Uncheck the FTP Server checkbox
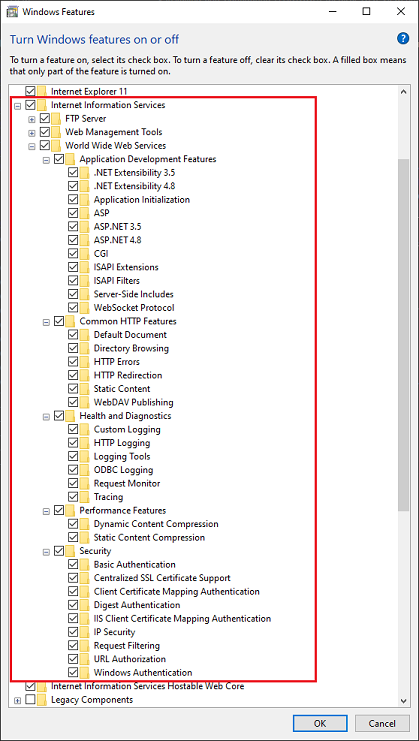This screenshot has height=741, width=419. (45, 118)
